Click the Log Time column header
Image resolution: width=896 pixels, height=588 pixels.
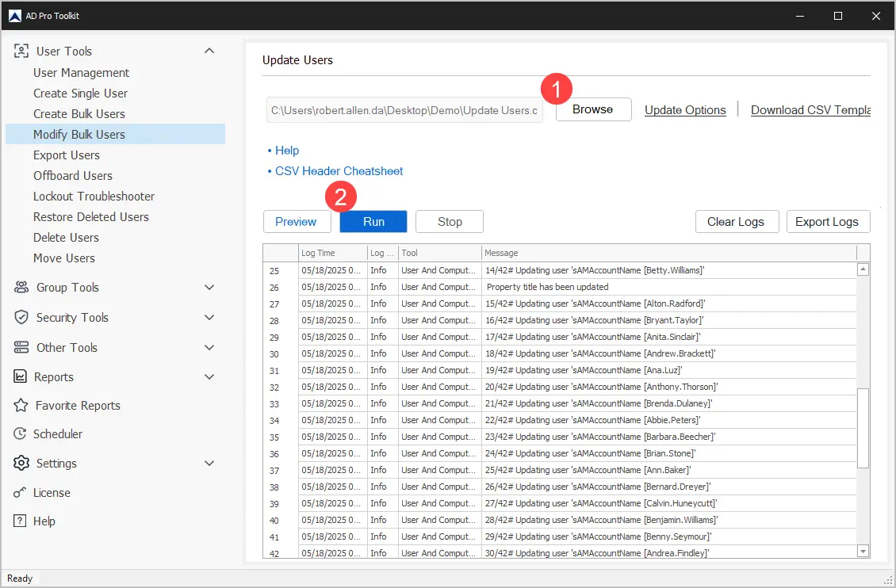coord(332,253)
